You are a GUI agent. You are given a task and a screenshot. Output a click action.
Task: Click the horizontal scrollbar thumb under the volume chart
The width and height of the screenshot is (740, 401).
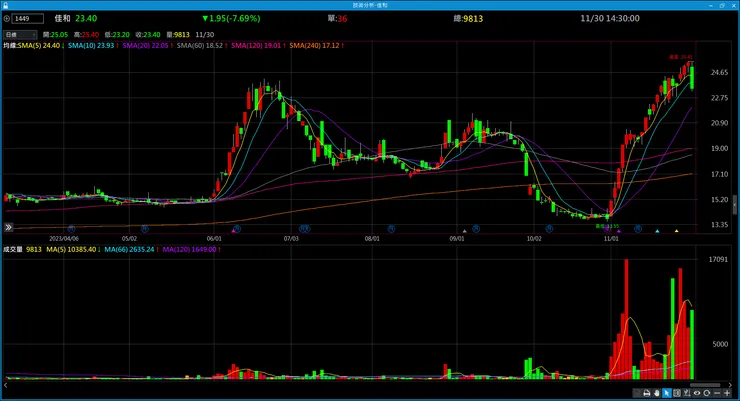tap(705, 385)
